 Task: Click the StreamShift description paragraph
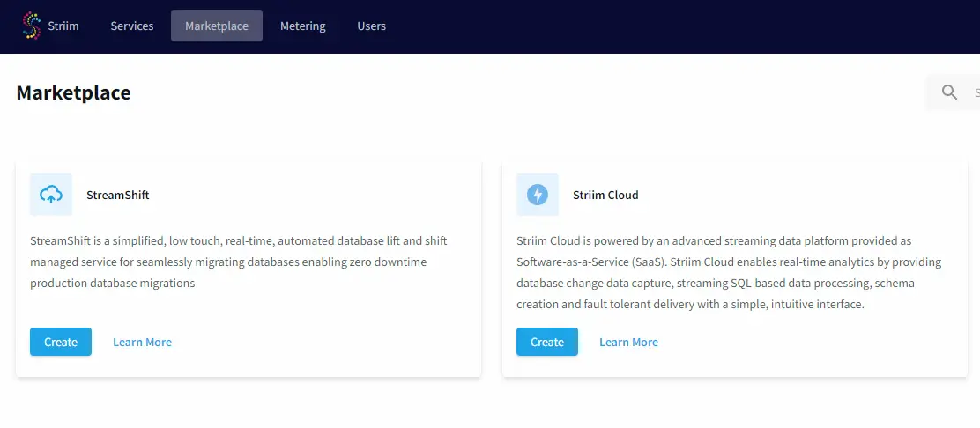(239, 262)
